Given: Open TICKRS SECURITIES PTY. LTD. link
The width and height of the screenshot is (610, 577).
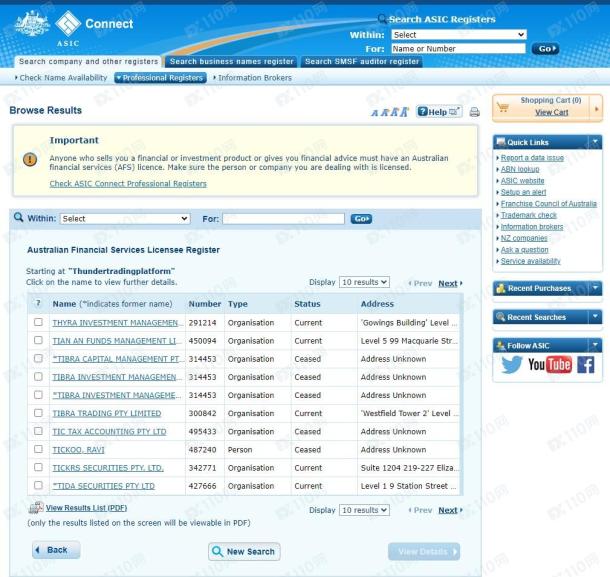Looking at the screenshot, I should tap(107, 467).
